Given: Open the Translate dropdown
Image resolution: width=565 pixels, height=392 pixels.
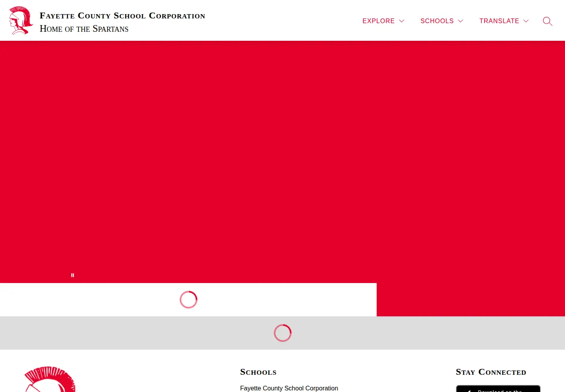Looking at the screenshot, I should point(504,21).
